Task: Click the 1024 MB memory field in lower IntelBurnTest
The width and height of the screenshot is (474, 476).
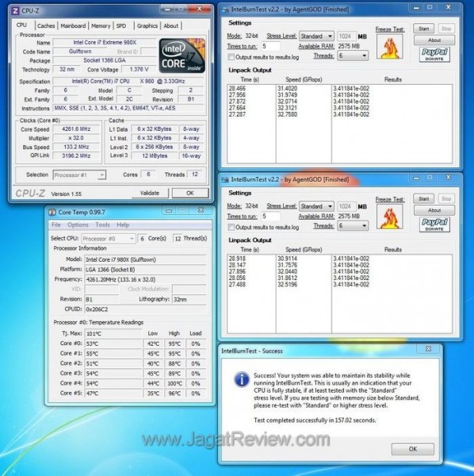Action: pos(346,206)
